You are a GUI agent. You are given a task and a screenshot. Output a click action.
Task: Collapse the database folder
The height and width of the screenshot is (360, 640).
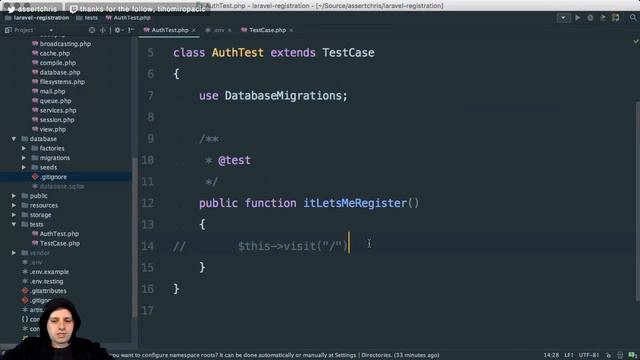pos(14,139)
